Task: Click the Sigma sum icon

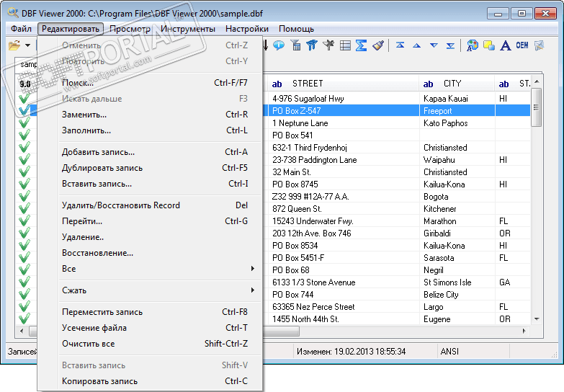Action: coord(361,45)
